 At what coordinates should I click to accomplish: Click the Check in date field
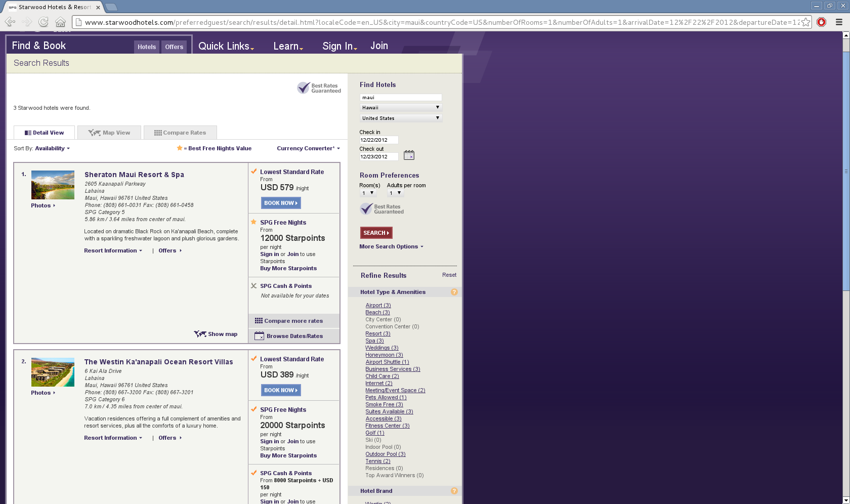tap(378, 140)
